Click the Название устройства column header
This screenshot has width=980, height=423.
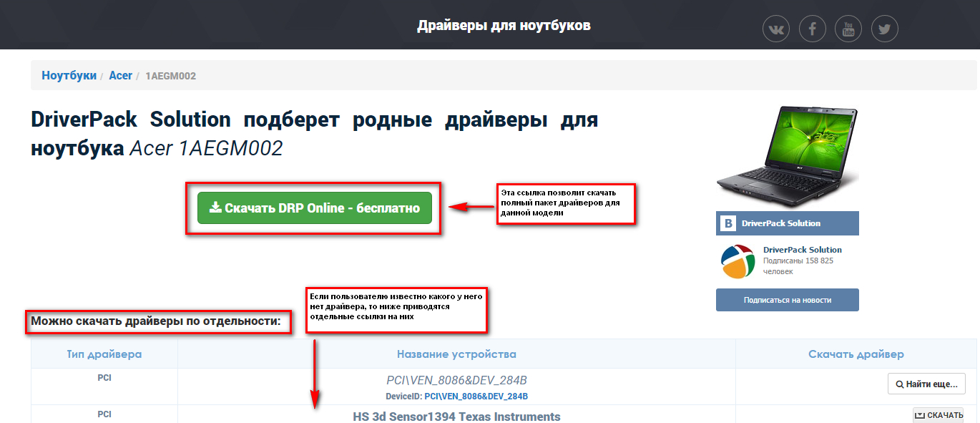coord(456,354)
